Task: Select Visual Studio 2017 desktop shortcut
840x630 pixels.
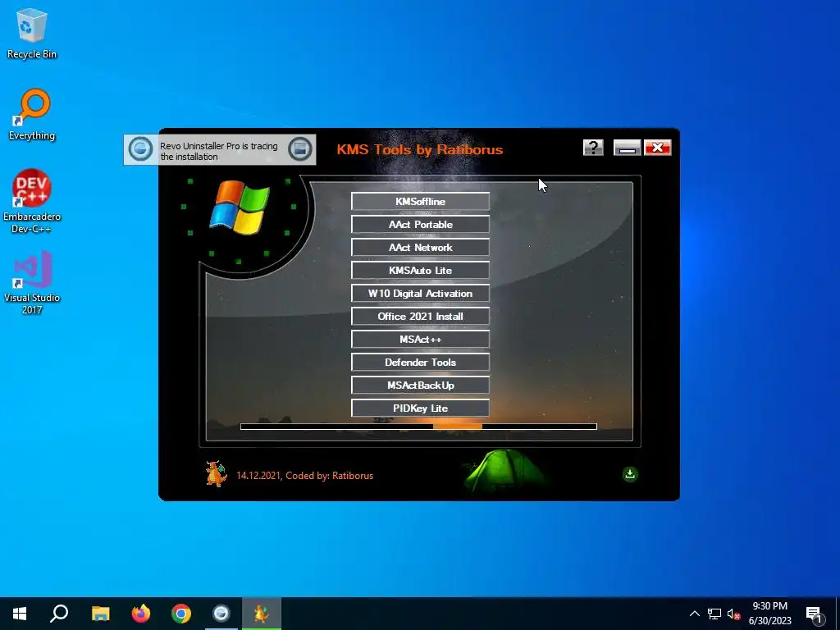Action: (32, 283)
